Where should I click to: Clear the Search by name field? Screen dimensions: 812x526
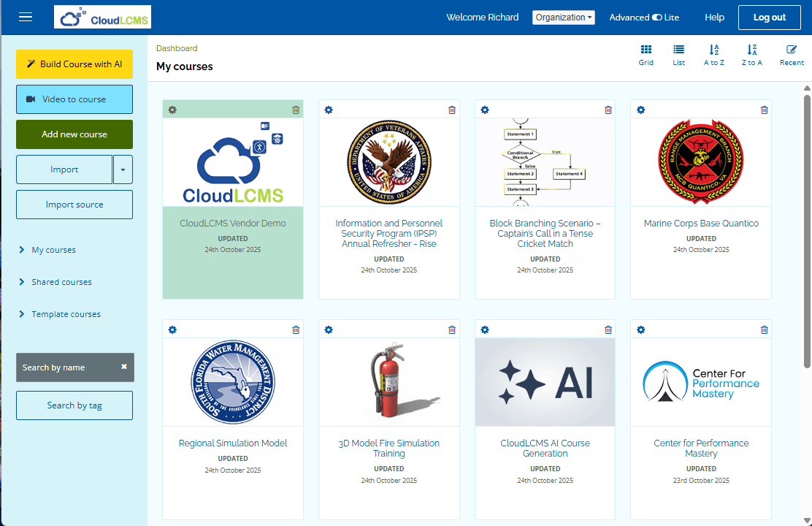tap(123, 367)
